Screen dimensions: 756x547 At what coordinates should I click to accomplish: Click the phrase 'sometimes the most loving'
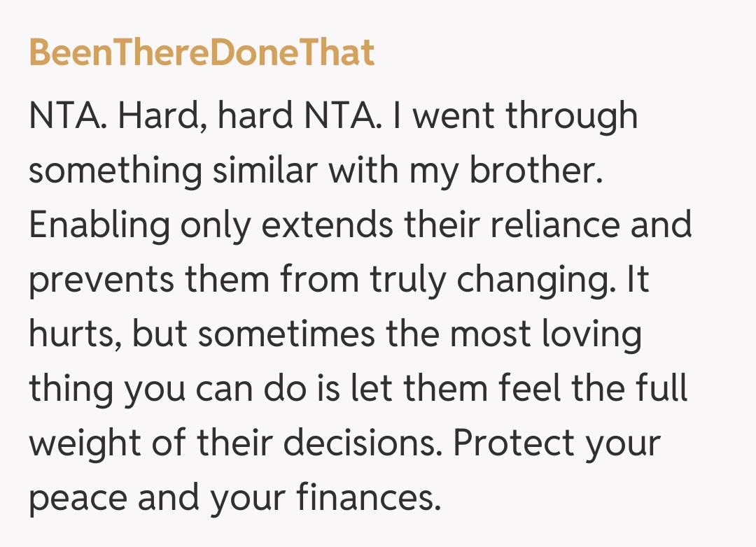pyautogui.click(x=419, y=334)
